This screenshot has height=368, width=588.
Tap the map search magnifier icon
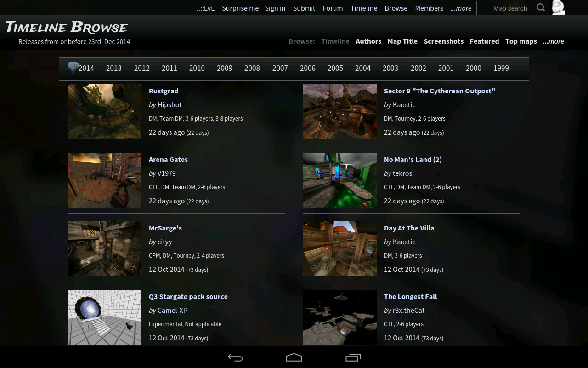(x=541, y=7)
